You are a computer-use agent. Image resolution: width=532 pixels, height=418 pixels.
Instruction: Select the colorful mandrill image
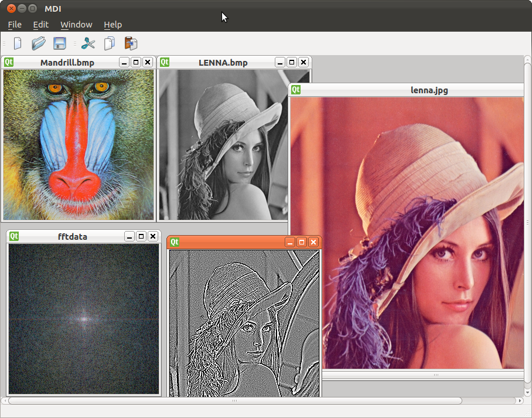tap(79, 145)
